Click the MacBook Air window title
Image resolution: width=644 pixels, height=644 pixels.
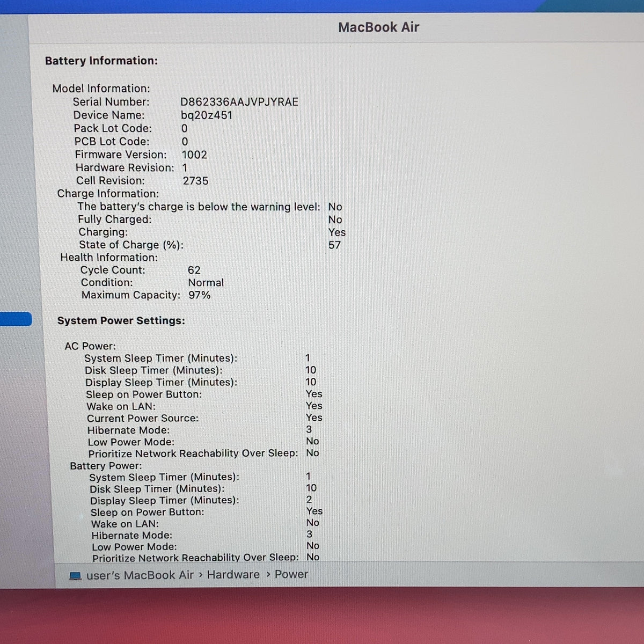coord(378,27)
